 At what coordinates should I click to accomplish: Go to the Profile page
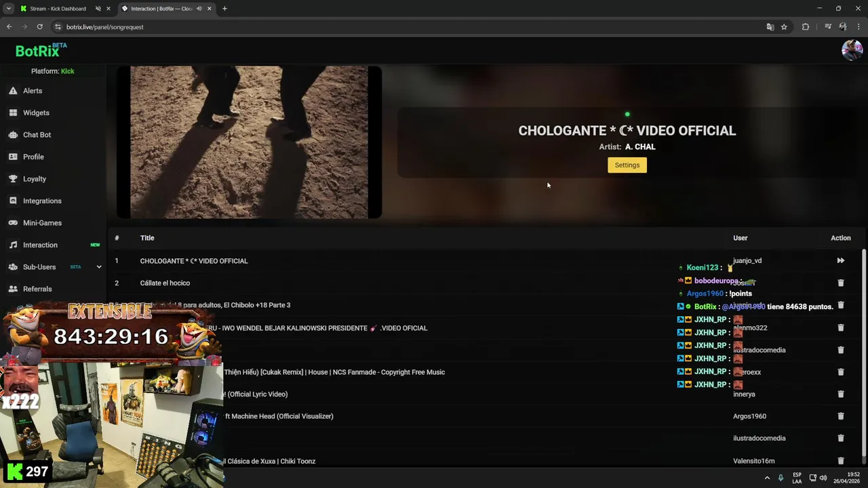click(x=33, y=157)
